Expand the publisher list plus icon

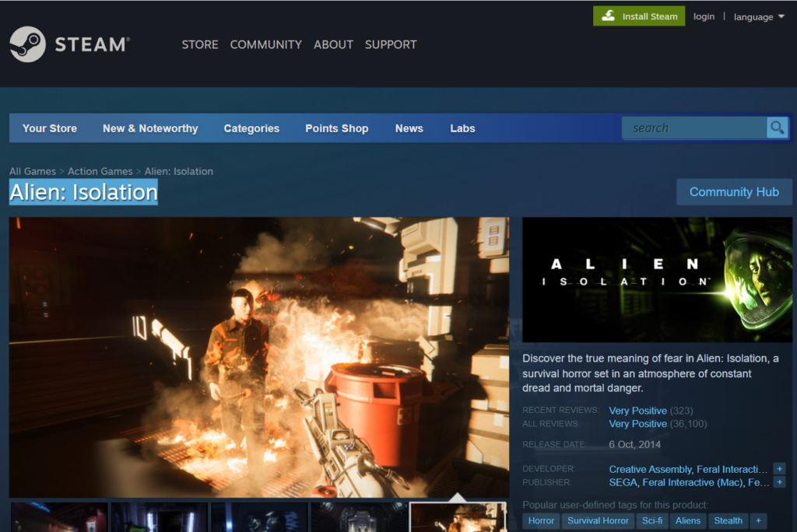tap(779, 482)
